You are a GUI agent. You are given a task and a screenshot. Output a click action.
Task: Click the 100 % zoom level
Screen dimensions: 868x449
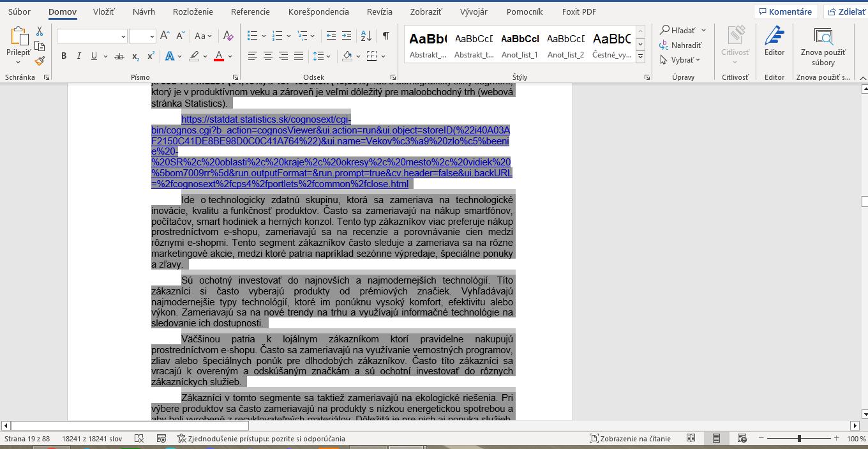click(x=856, y=439)
